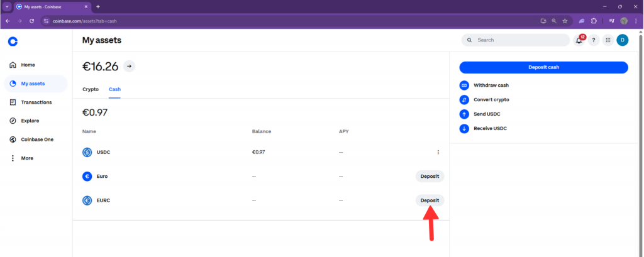Viewport: 644px width, 257px height.
Task: Click the Search input field
Action: (x=516, y=40)
